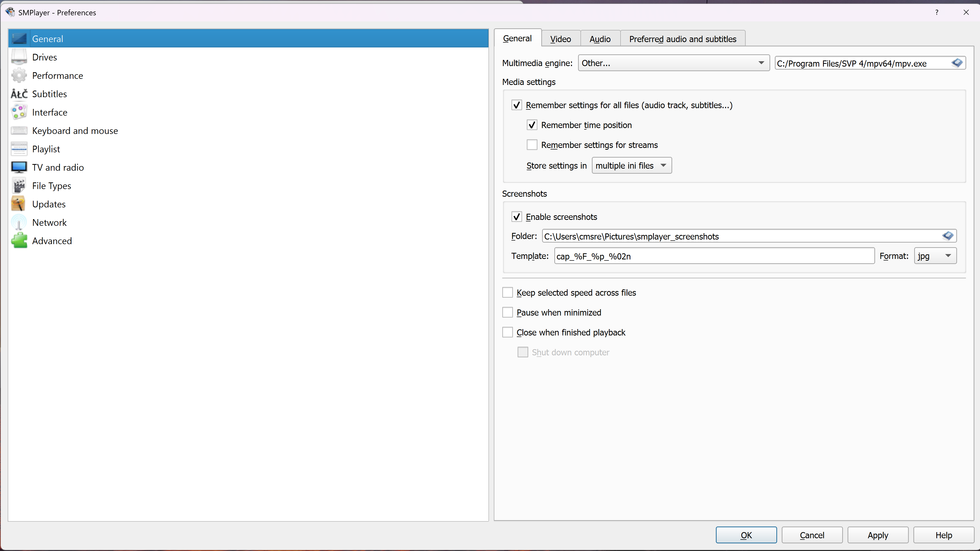The image size is (980, 551).
Task: Click the TV and radio monitor icon
Action: (19, 167)
